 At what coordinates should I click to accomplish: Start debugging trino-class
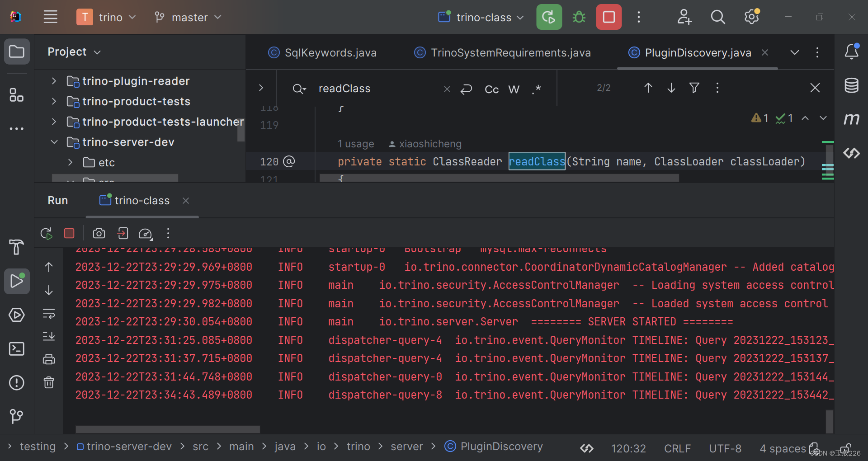coord(579,17)
